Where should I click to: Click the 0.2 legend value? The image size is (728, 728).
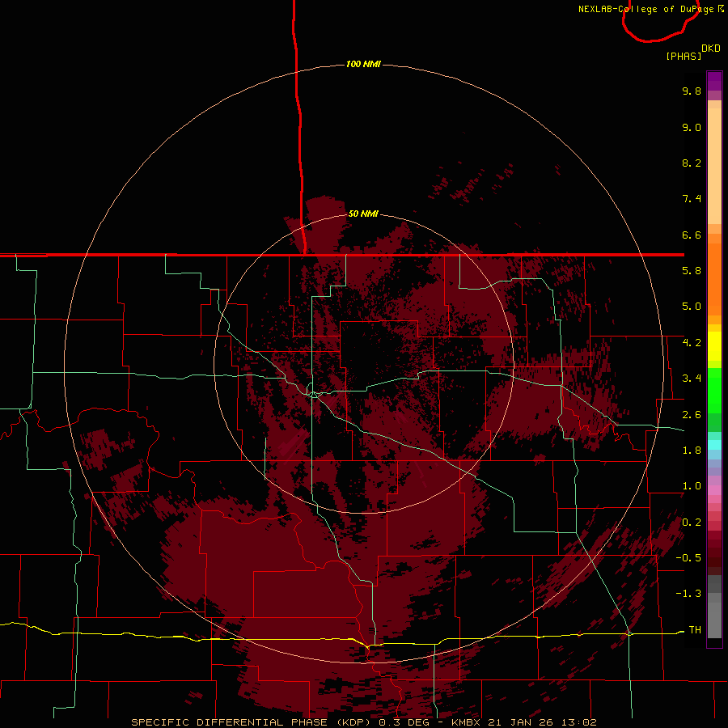click(x=692, y=523)
